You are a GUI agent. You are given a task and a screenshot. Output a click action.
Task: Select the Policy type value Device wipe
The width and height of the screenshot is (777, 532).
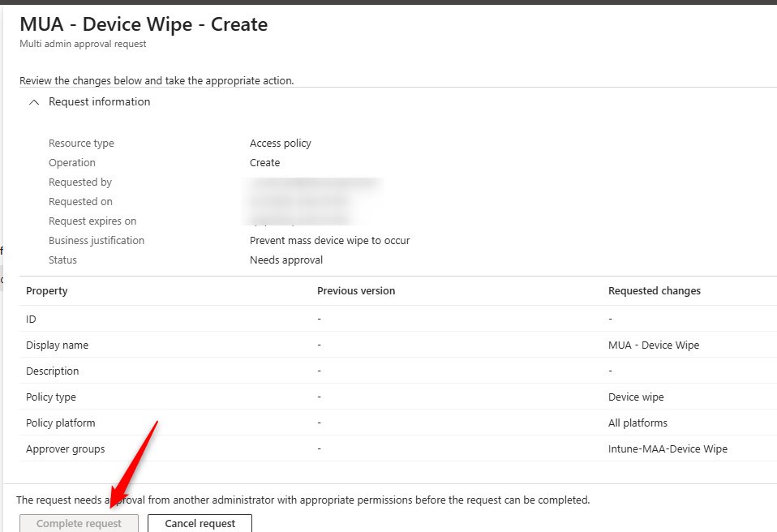(634, 397)
